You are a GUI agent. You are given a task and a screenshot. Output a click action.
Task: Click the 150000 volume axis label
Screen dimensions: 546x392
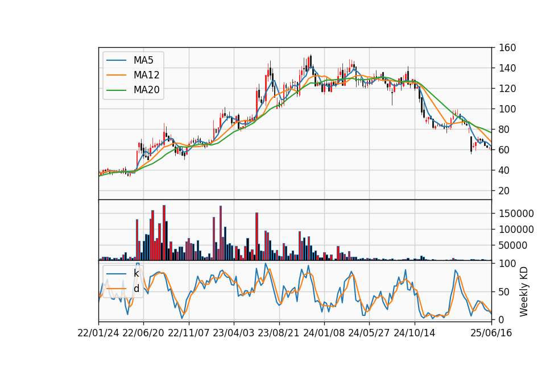516,214
